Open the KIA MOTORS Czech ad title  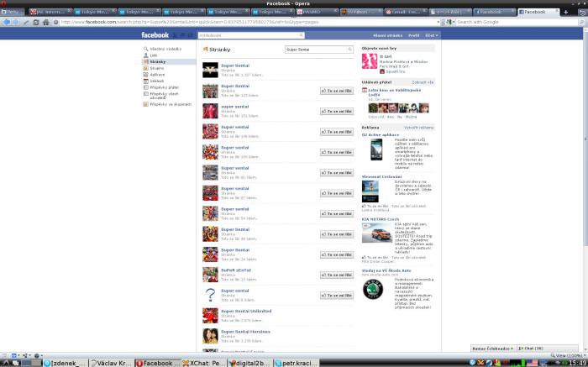(381, 219)
